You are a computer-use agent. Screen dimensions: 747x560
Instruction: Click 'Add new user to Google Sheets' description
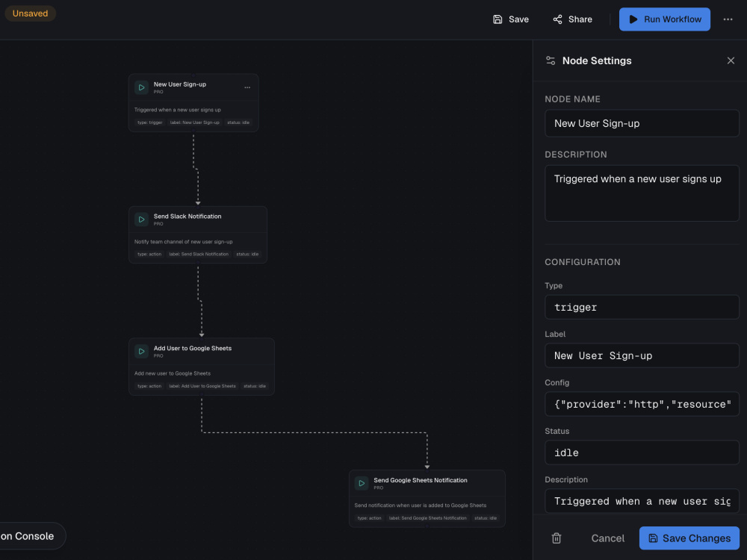(x=173, y=374)
